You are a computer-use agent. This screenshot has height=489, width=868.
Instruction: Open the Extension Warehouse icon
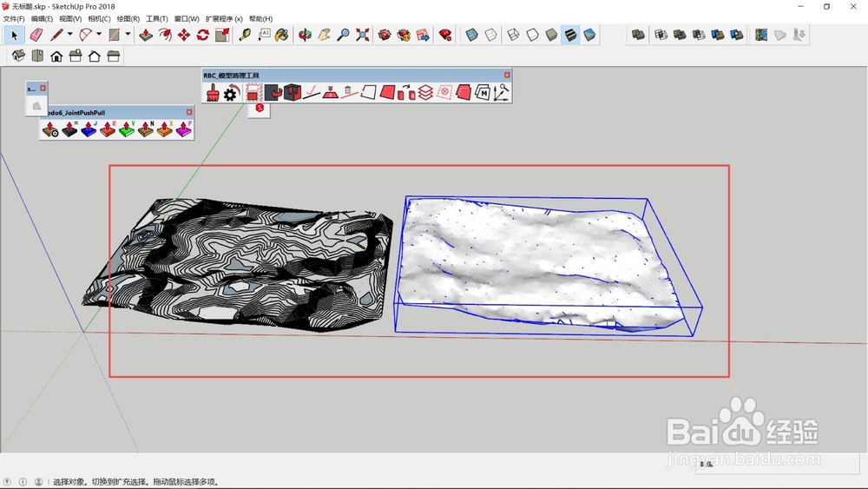[x=404, y=36]
